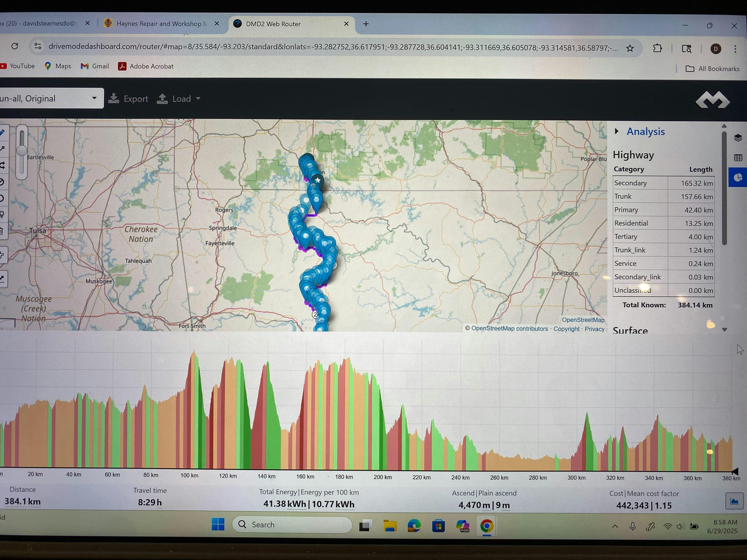Click the volume speaker icon in system tray
The height and width of the screenshot is (560, 747).
680,527
